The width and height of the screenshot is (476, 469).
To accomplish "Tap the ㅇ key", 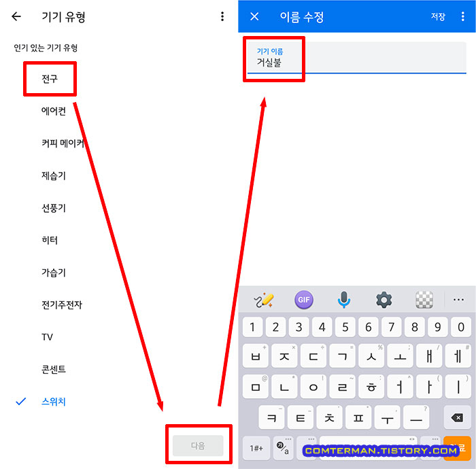I will point(313,387).
